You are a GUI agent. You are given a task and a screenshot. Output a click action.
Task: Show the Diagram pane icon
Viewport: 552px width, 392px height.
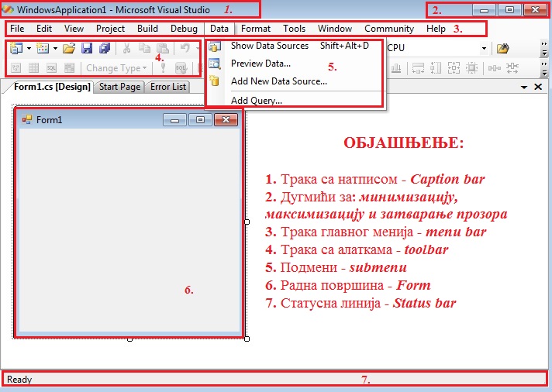point(16,68)
